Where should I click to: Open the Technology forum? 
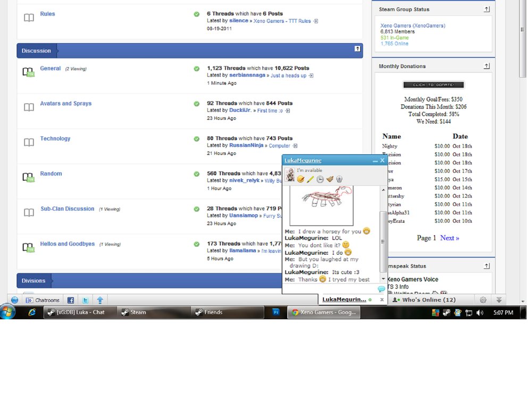click(x=55, y=138)
